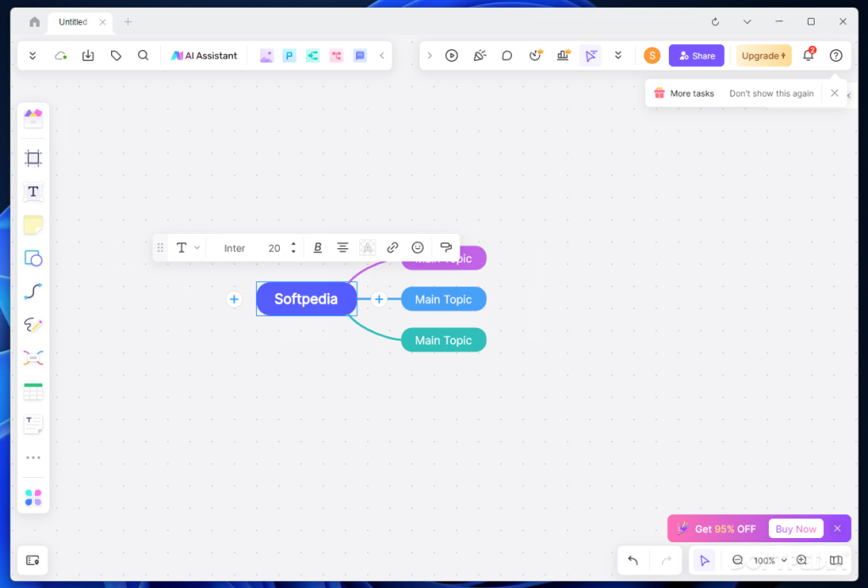
Task: Open the Inter font family dropdown
Action: coord(235,248)
